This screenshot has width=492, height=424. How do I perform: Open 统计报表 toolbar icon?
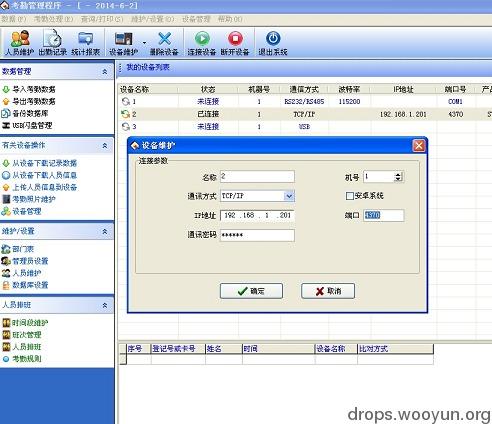coord(86,42)
